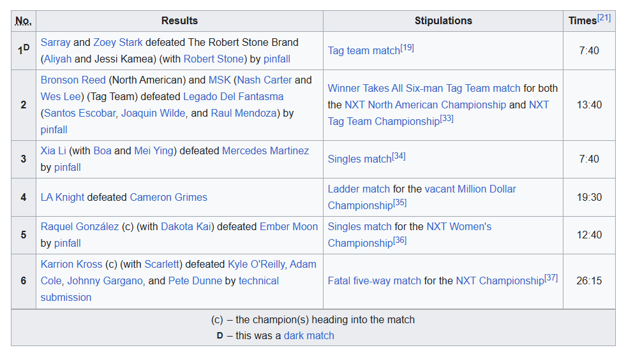
Task: Follow the Ladder match stipulation link
Action: 359,189
